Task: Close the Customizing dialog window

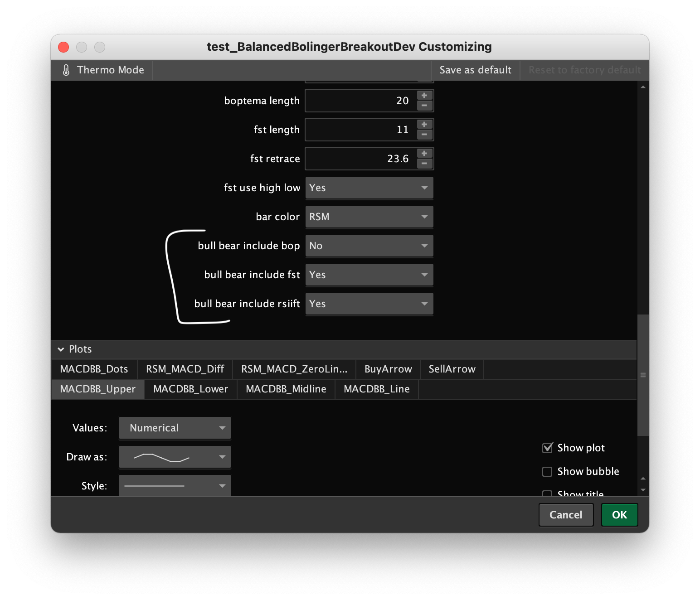Action: [63, 47]
